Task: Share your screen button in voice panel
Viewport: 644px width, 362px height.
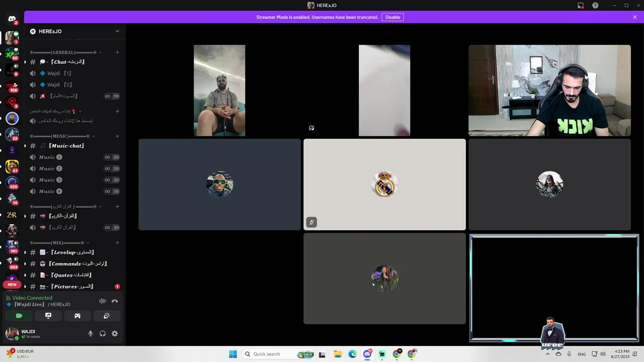Action: [x=48, y=316]
